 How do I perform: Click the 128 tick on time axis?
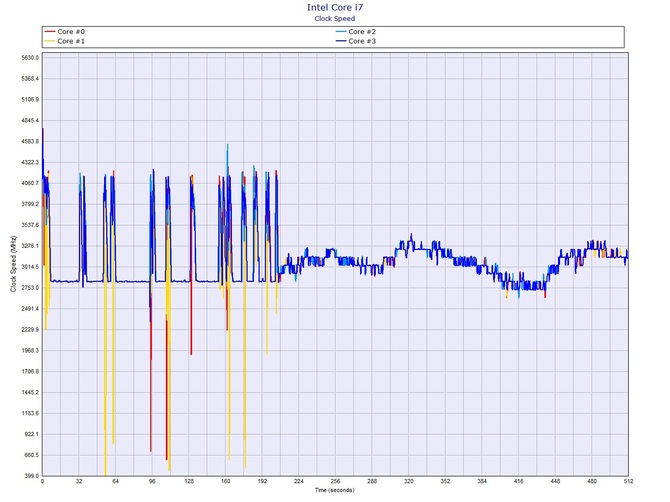(189, 481)
